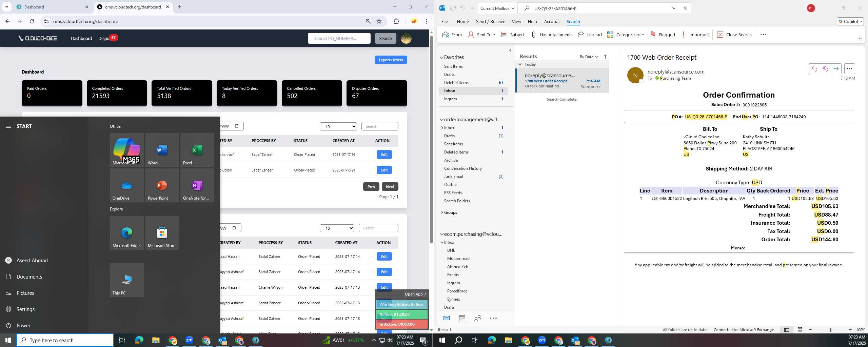Switch to Outlook Calendar view icon
The image size is (868, 347).
(x=462, y=318)
